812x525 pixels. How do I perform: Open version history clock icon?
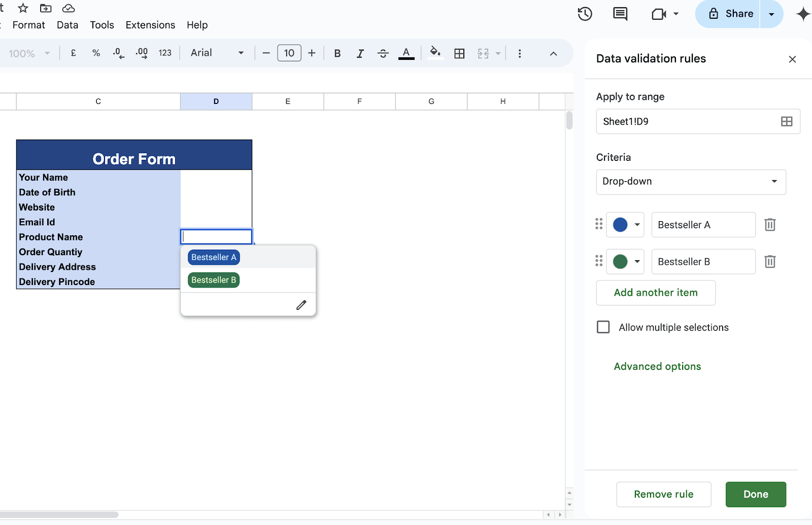tap(585, 14)
